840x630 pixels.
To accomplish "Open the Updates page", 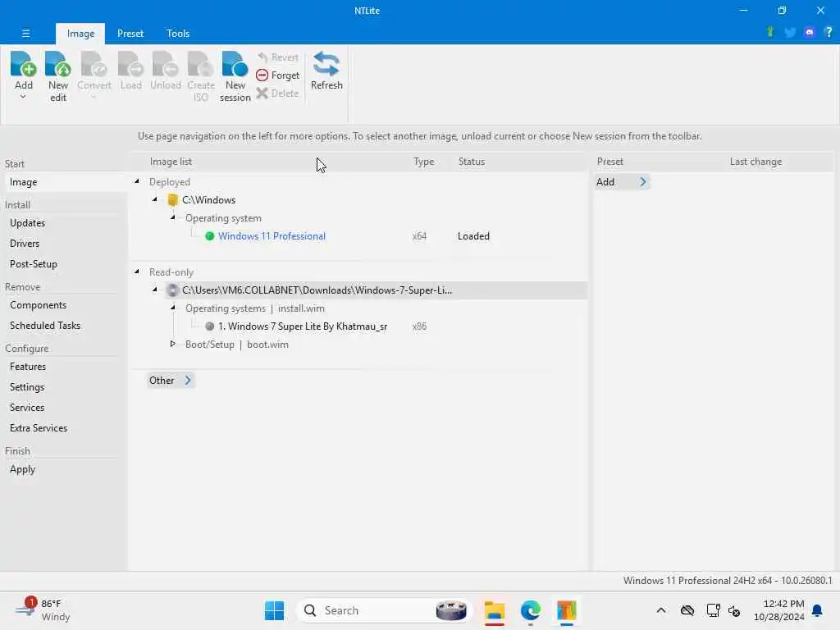I will tap(27, 223).
